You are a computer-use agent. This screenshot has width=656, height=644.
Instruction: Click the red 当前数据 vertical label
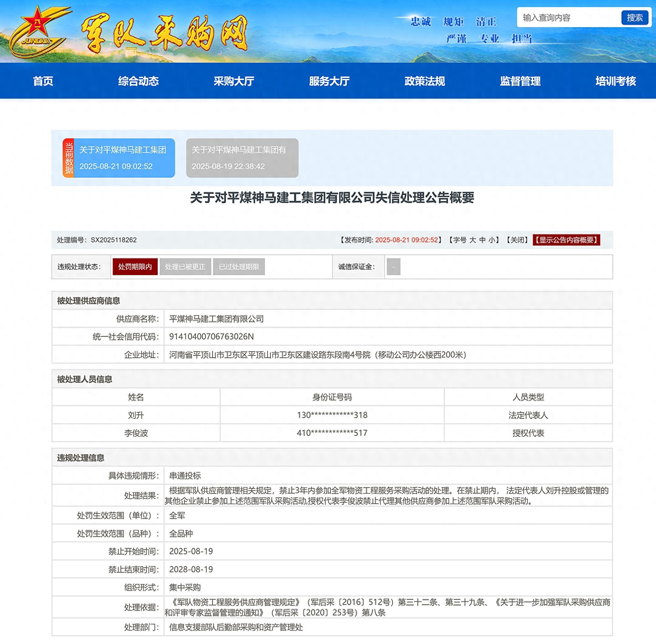click(x=69, y=158)
